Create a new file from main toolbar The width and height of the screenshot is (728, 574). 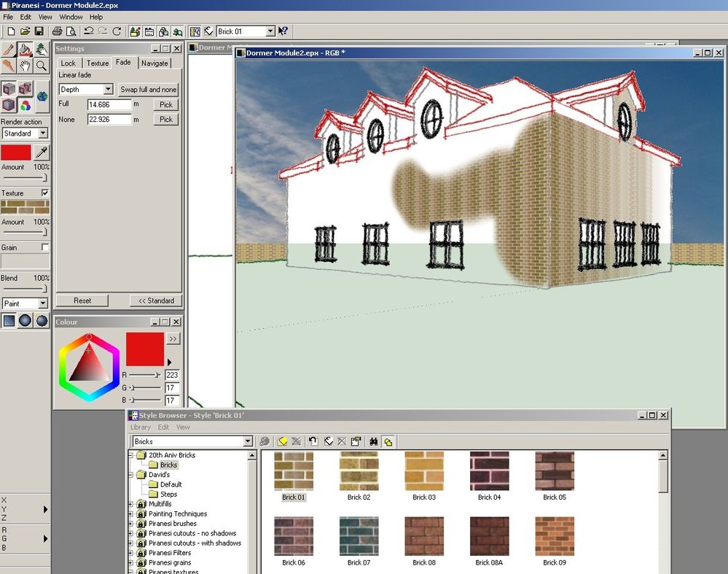pos(11,31)
